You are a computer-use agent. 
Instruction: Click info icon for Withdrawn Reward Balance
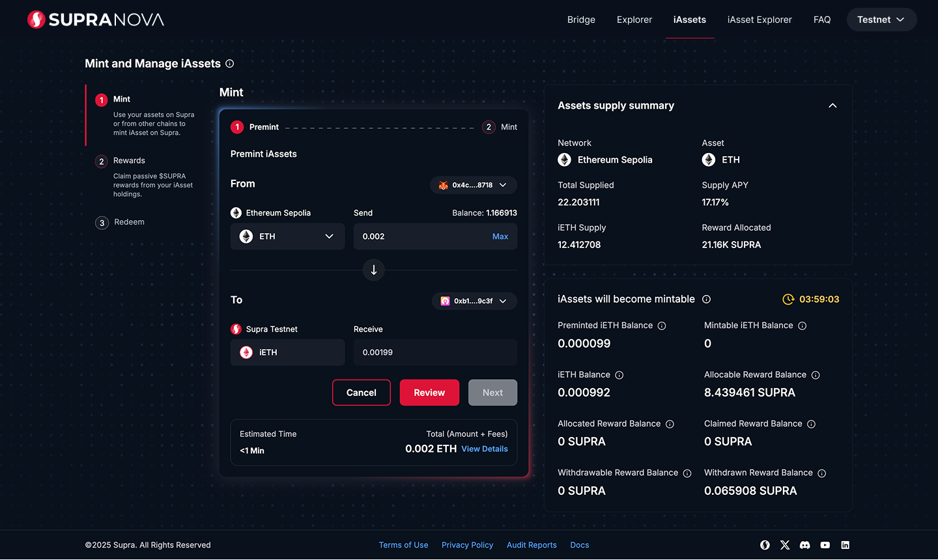coord(822,473)
